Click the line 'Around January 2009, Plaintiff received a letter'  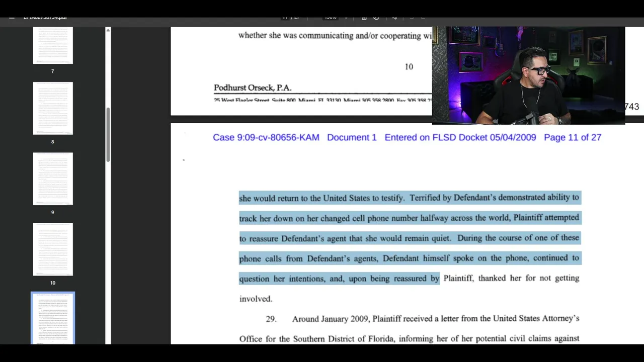click(x=436, y=319)
